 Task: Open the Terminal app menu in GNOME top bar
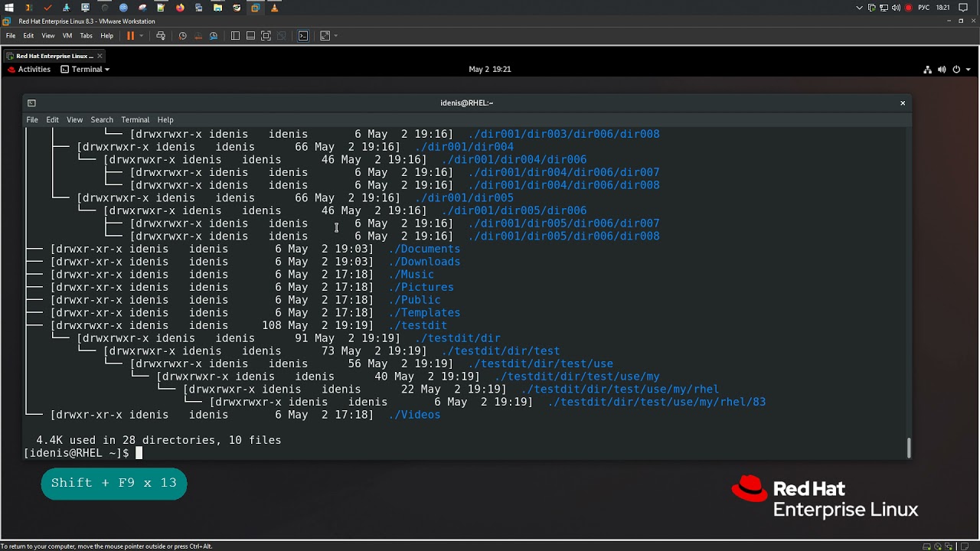pos(85,69)
